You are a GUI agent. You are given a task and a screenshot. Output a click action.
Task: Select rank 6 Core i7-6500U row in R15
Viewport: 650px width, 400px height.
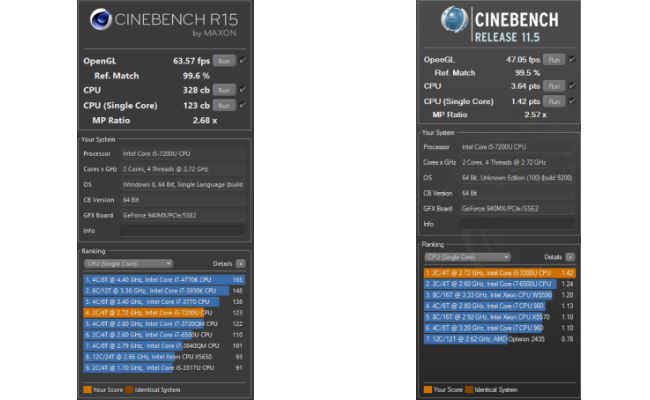[x=164, y=335]
